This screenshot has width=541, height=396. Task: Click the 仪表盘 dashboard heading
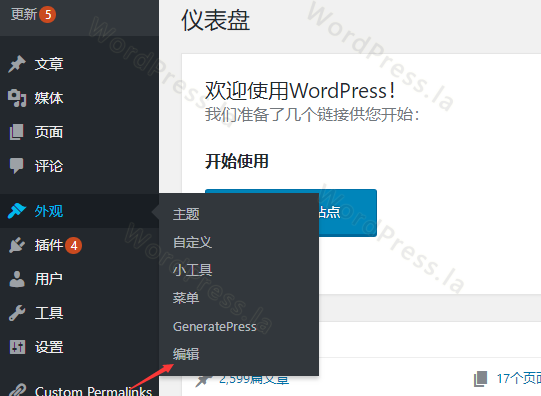215,20
